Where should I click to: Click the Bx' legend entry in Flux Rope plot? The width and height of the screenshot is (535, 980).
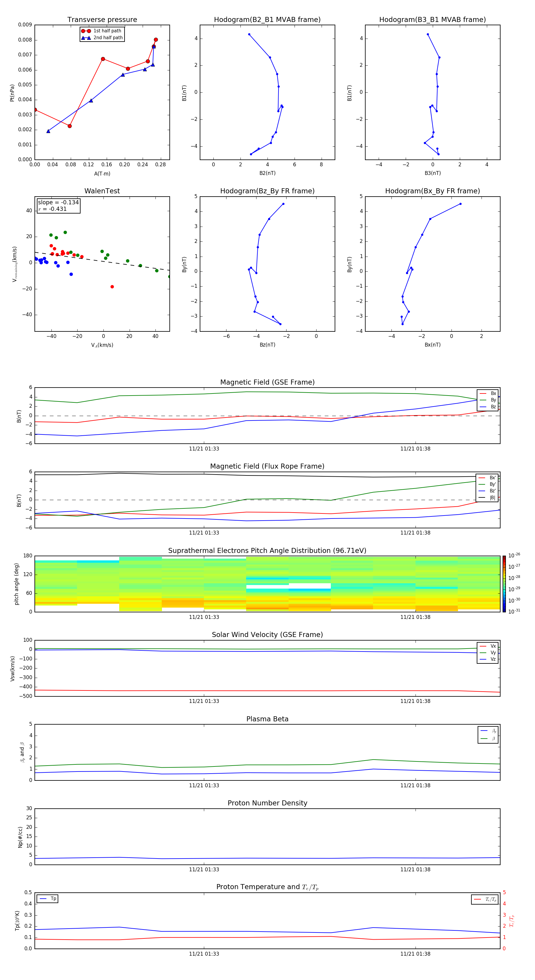487,478
